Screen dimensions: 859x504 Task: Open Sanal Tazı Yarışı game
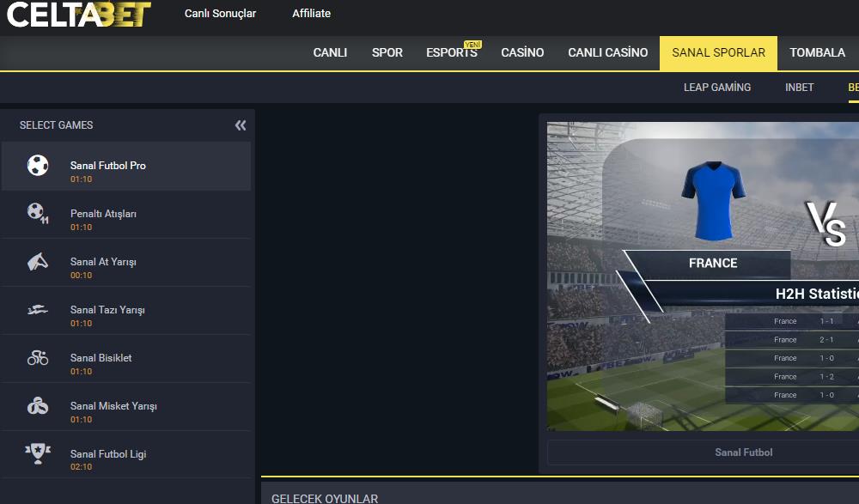(126, 311)
